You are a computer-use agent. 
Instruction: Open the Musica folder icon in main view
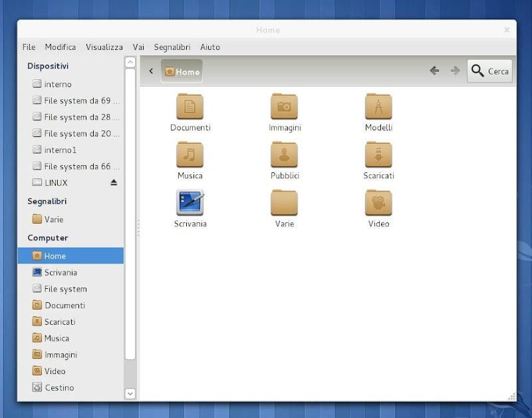click(190, 154)
